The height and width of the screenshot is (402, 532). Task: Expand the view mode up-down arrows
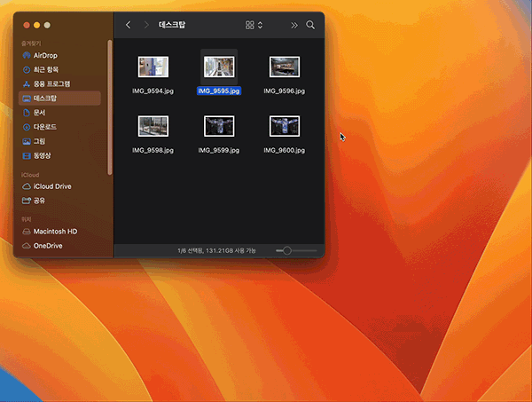pyautogui.click(x=260, y=25)
